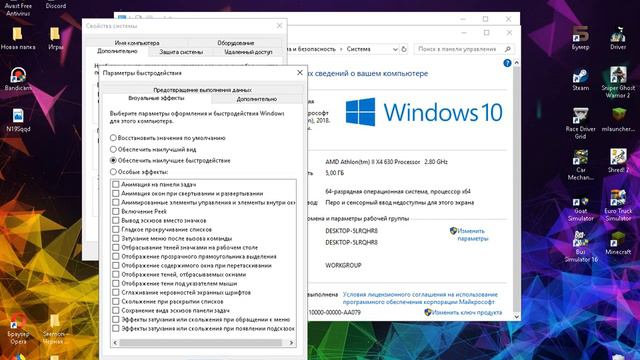Open Bandicam desktop icon

pyautogui.click(x=18, y=79)
